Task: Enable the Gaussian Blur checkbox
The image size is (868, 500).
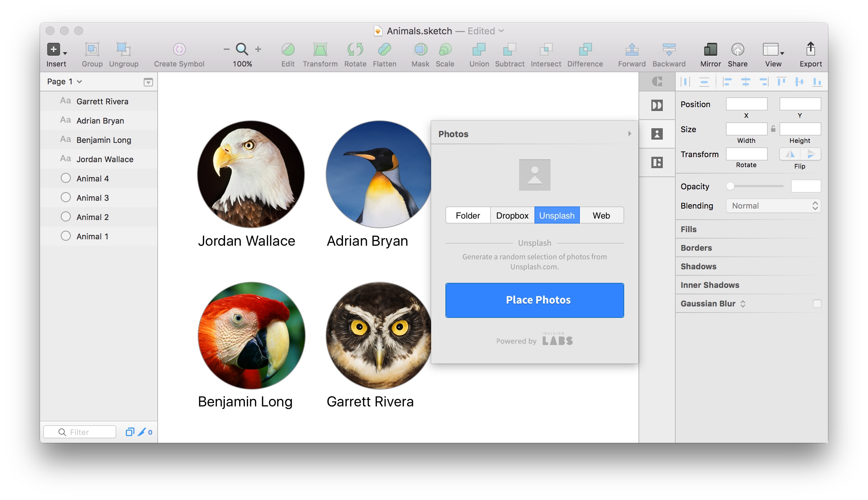Action: coord(817,304)
